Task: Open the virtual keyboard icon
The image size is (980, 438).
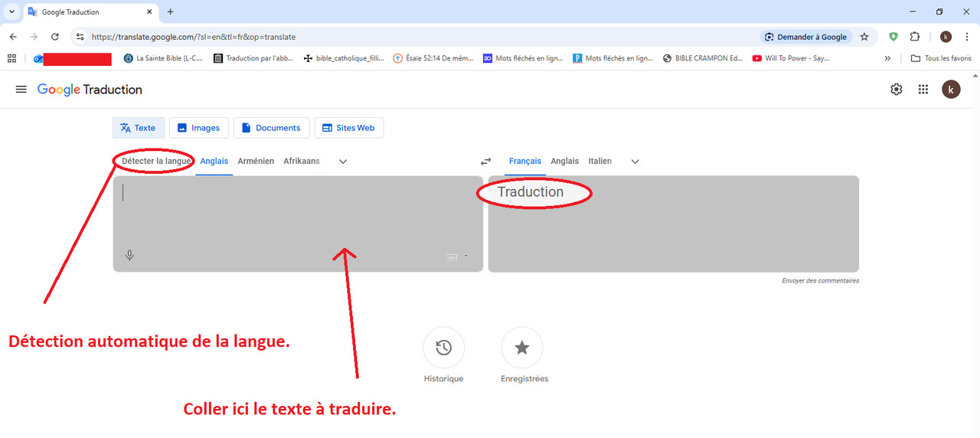Action: click(x=451, y=257)
